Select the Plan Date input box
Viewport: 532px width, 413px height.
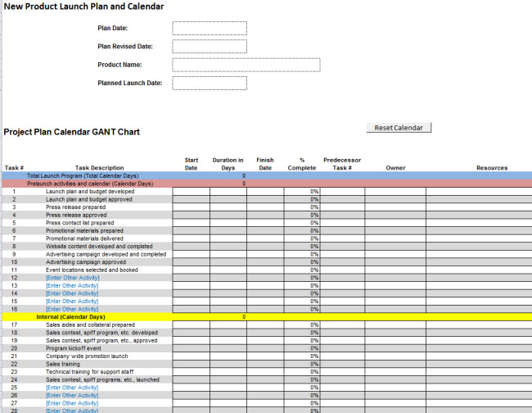point(210,28)
